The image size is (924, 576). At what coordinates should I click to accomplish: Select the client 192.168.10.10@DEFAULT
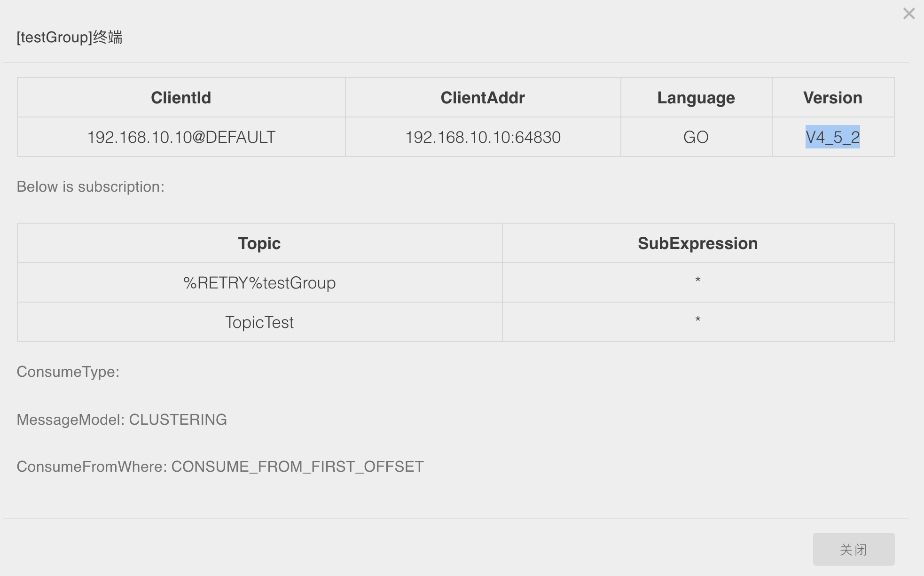[x=180, y=137]
